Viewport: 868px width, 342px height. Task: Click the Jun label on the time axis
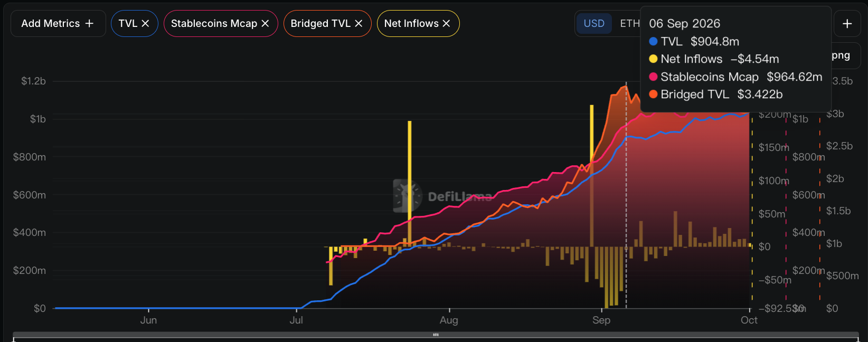[148, 320]
